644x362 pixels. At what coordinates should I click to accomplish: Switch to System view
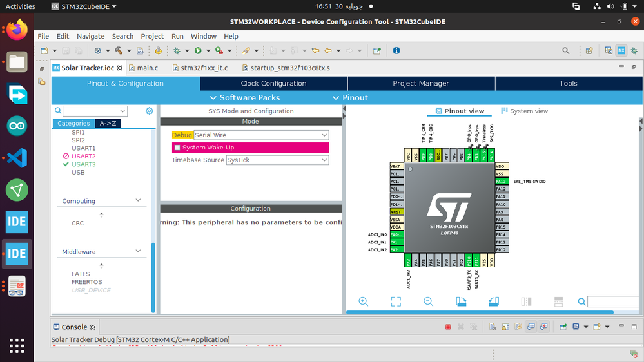coord(525,111)
